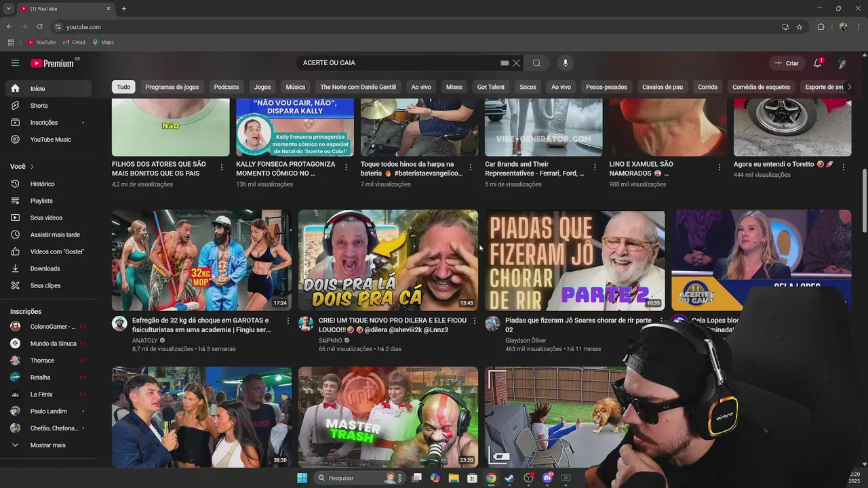Viewport: 868px width, 488px height.
Task: Click the Criar button
Action: [787, 63]
